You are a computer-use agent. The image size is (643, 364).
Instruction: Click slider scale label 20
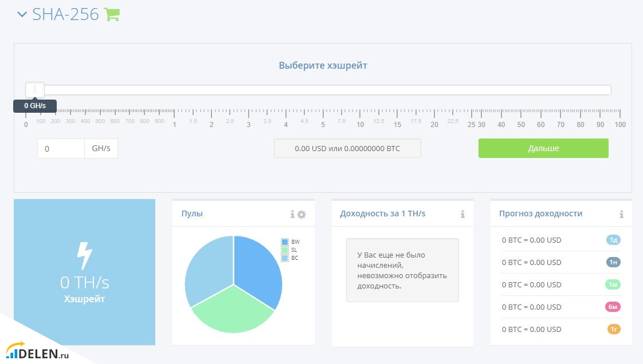pyautogui.click(x=434, y=124)
